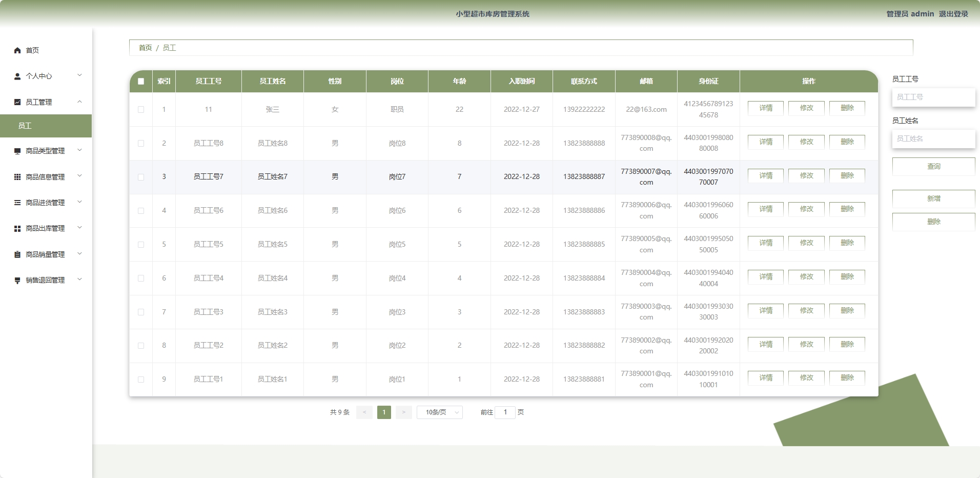Expand 个人中心 menu chevron
This screenshot has width=980, height=478.
coord(79,75)
